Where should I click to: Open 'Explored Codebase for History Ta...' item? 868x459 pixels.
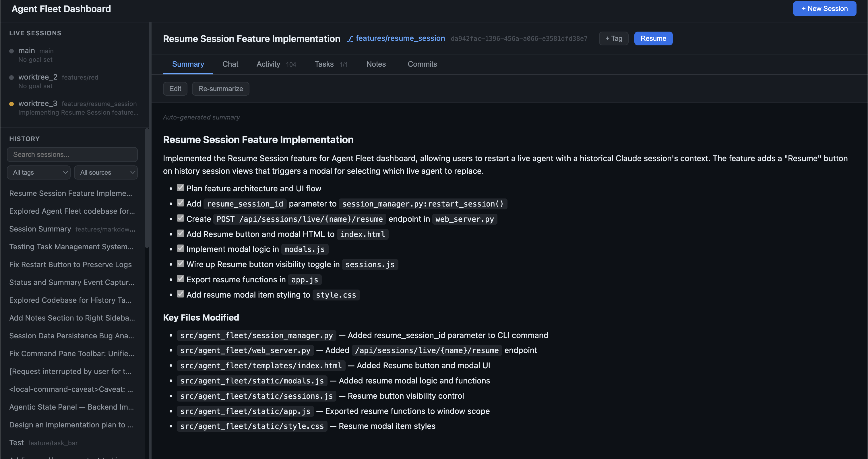coord(72,300)
